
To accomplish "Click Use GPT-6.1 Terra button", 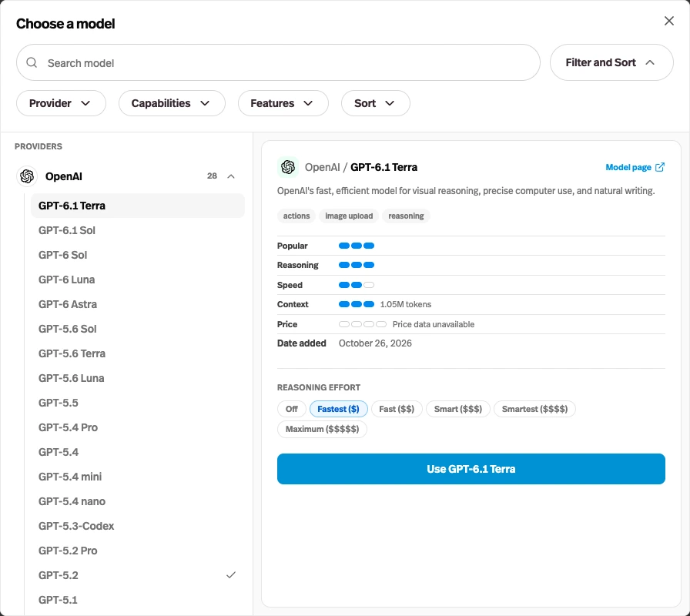I will point(471,469).
